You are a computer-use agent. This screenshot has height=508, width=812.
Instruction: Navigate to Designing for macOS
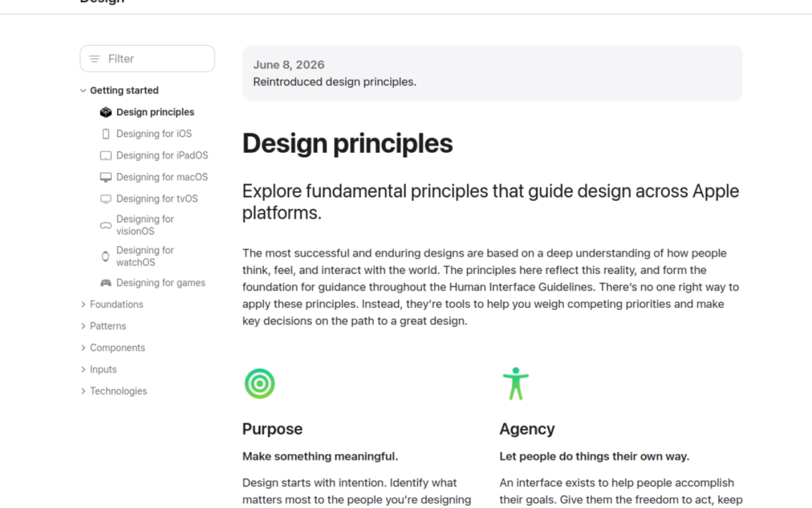point(162,178)
